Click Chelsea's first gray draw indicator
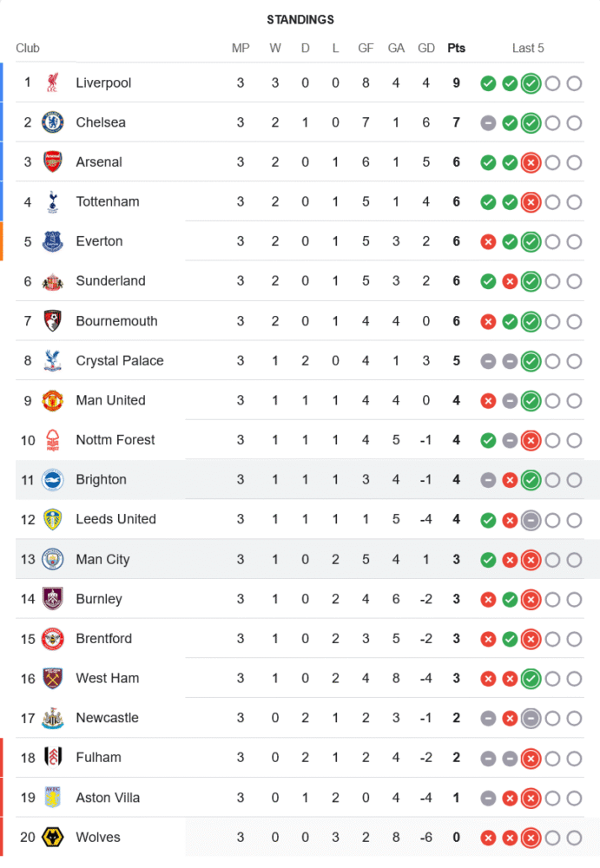This screenshot has height=868, width=600. 488,123
